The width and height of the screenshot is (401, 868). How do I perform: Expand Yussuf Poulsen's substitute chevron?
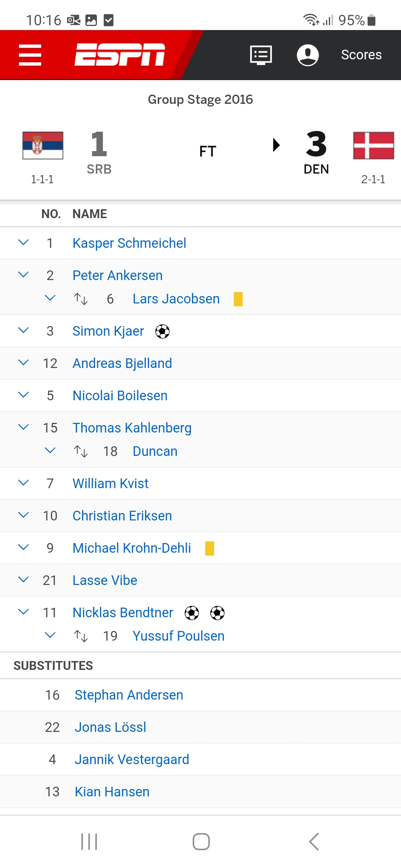coord(50,635)
